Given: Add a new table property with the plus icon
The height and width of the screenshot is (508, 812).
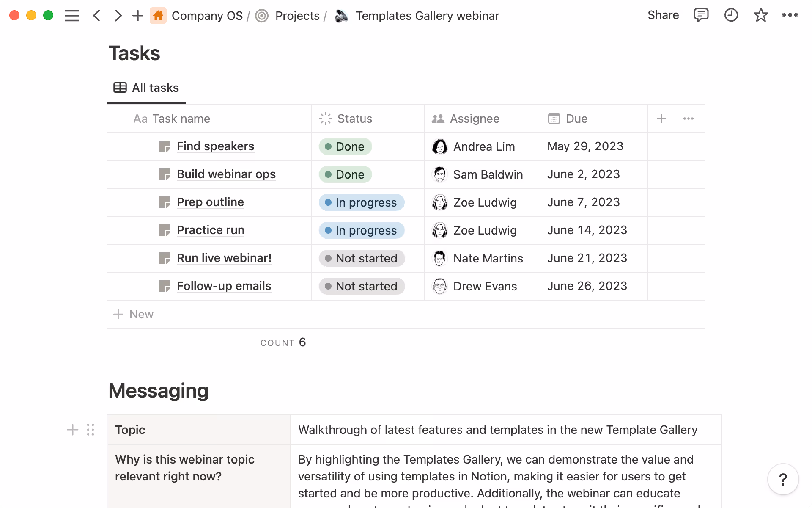Looking at the screenshot, I should coord(661,119).
